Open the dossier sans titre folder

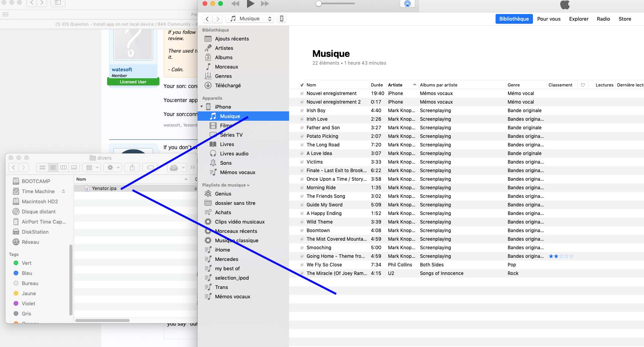[x=235, y=203]
